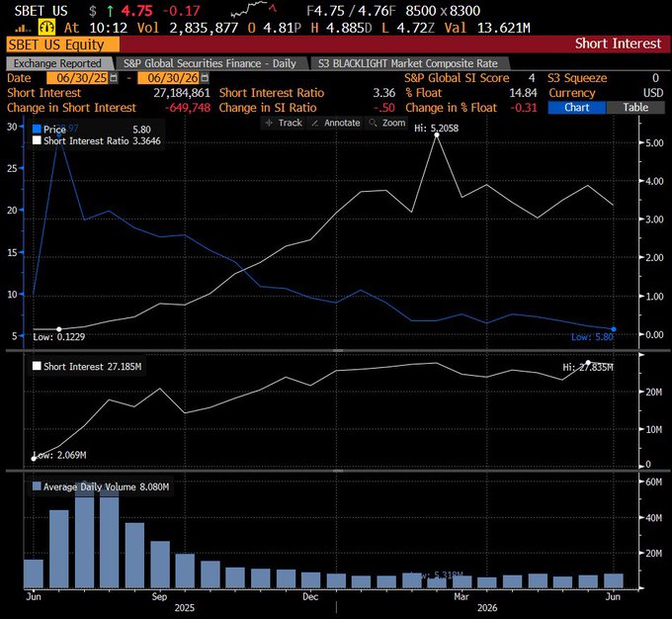This screenshot has height=619, width=672.
Task: Switch to the Exchange Reported tab
Action: 59,63
